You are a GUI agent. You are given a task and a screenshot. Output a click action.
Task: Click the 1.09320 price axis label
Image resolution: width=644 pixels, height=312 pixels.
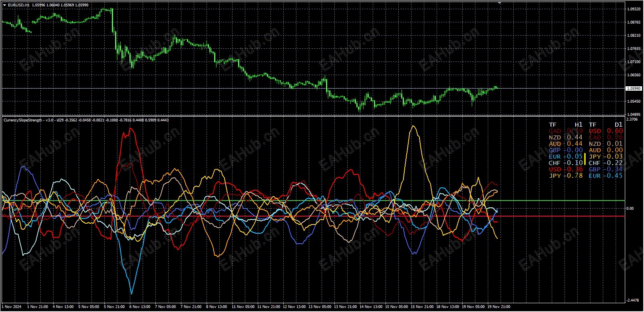[x=634, y=9]
